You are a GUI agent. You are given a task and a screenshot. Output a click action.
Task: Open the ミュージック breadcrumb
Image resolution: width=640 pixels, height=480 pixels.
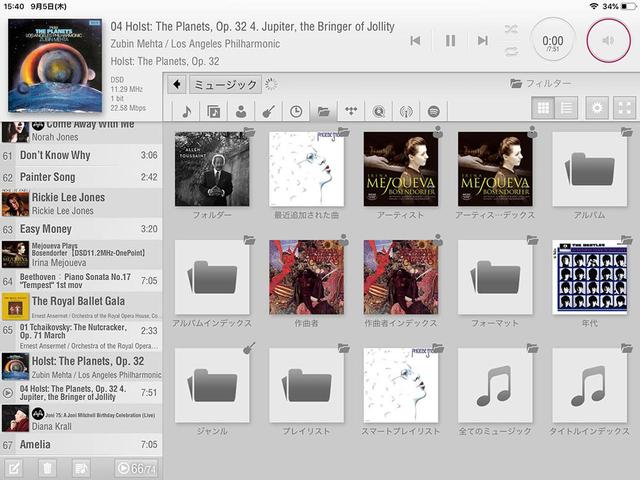(225, 84)
